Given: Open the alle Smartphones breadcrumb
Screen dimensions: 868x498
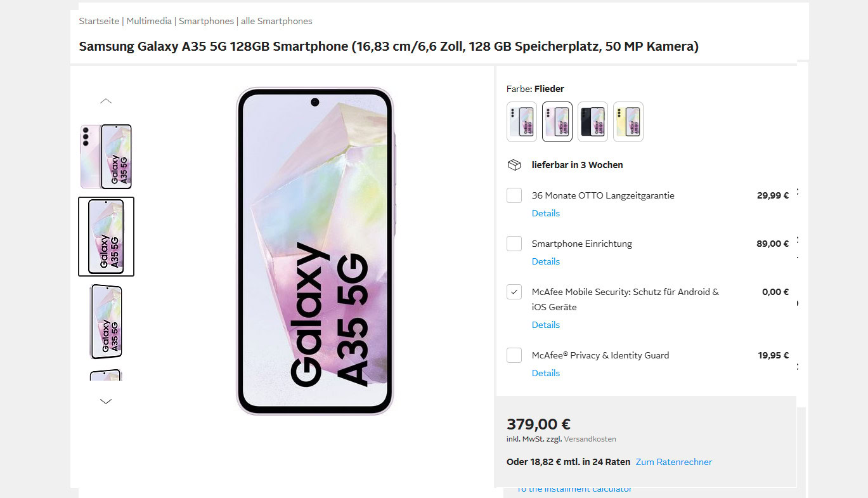Looking at the screenshot, I should tap(278, 21).
